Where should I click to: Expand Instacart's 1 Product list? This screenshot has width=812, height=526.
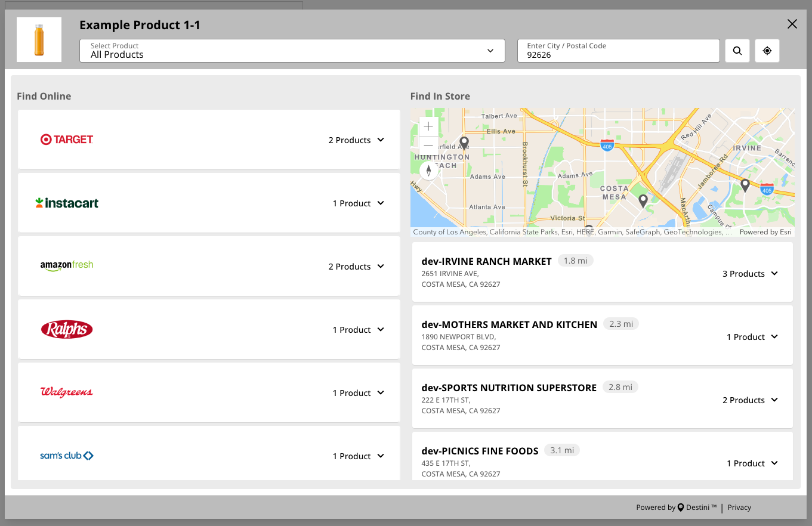359,203
